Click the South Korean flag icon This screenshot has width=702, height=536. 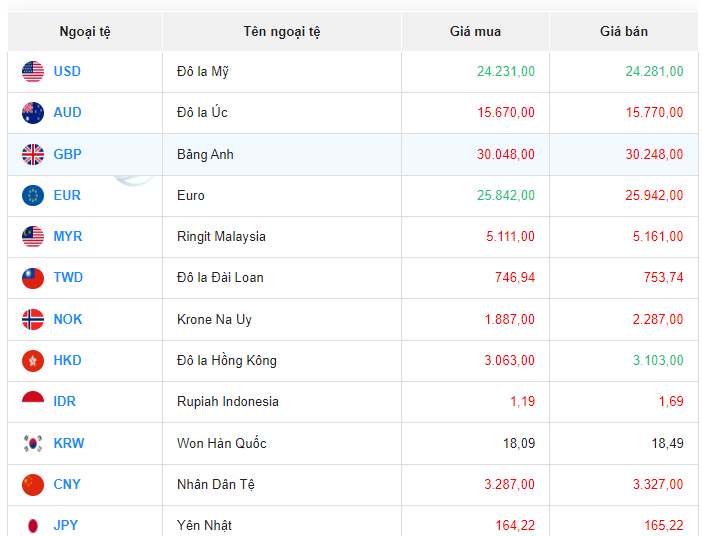tap(33, 443)
